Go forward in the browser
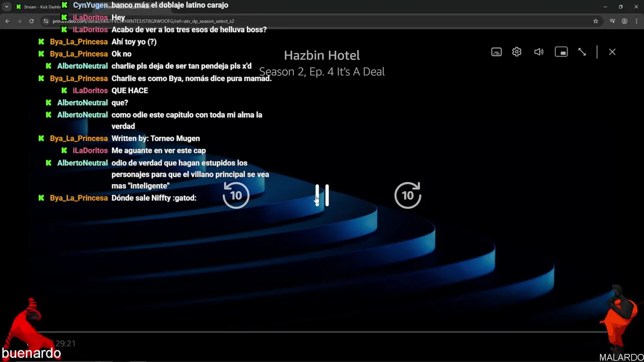The image size is (644, 362). tap(20, 21)
